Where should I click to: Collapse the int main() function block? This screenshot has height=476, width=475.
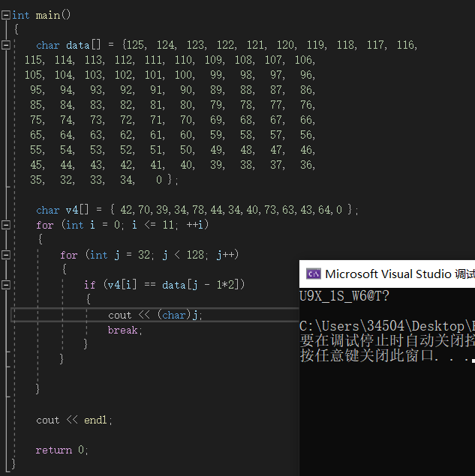tap(6, 15)
